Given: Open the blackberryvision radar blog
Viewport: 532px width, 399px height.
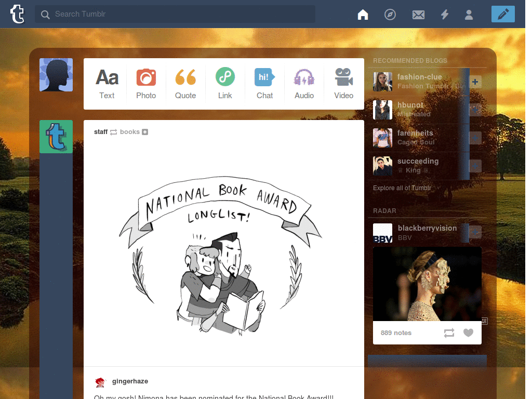Looking at the screenshot, I should (x=427, y=228).
